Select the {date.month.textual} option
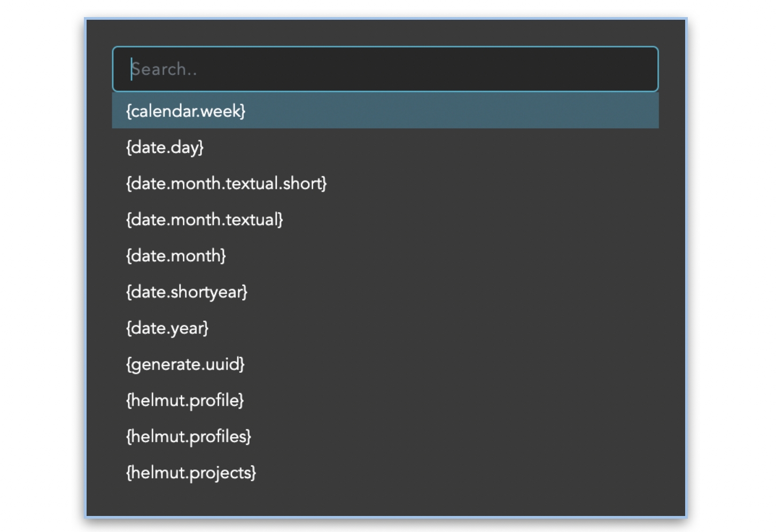 point(204,220)
